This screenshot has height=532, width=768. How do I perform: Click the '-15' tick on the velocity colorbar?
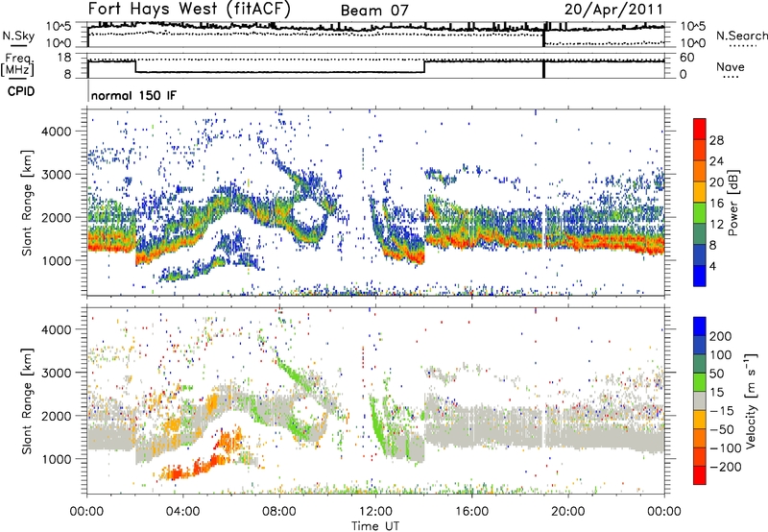pos(720,410)
